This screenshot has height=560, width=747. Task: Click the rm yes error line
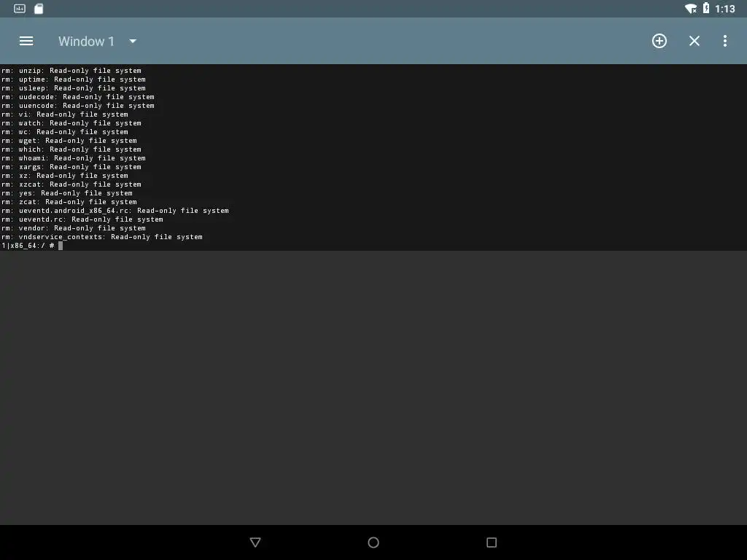point(67,192)
